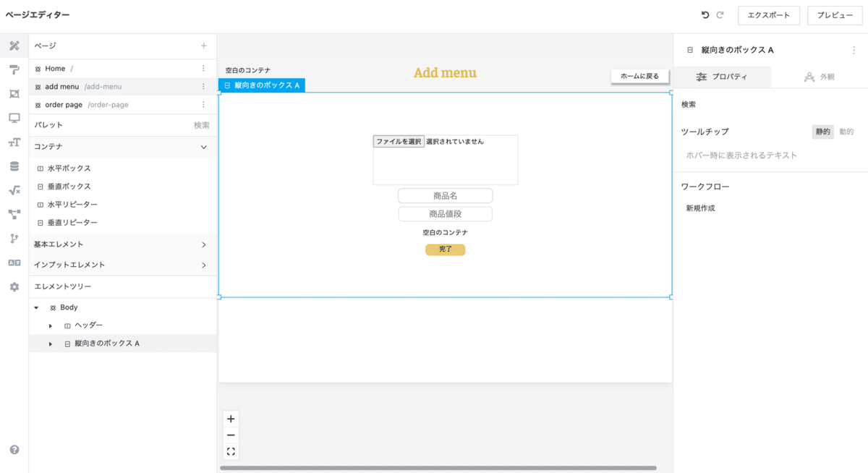Image resolution: width=868 pixels, height=473 pixels.
Task: Click the vertical box icon in properties header
Action: pyautogui.click(x=689, y=51)
